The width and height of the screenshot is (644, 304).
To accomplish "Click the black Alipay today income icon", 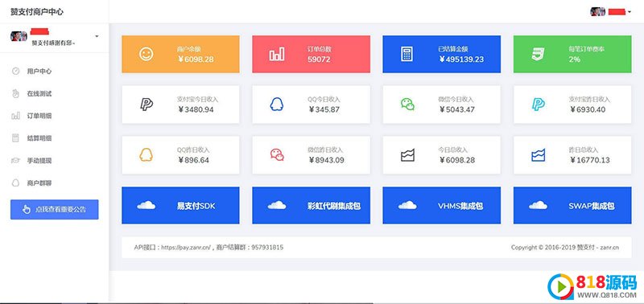I will click(x=147, y=105).
